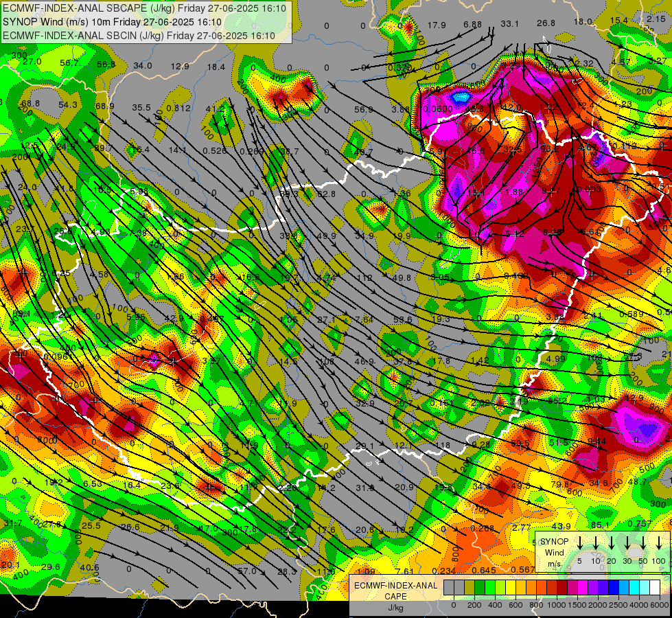Click the 100 m/s wind arrow in legend
Viewport: 672px width, 618px height.
[659, 542]
